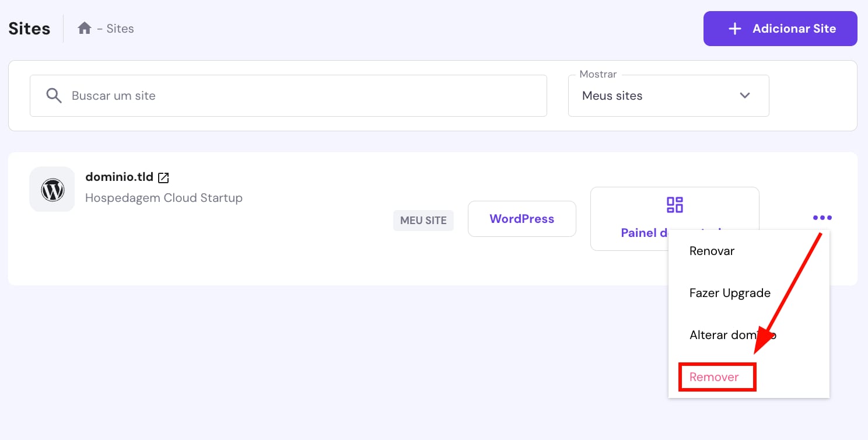Select the Alterar domínio menu option
868x440 pixels.
(x=732, y=335)
